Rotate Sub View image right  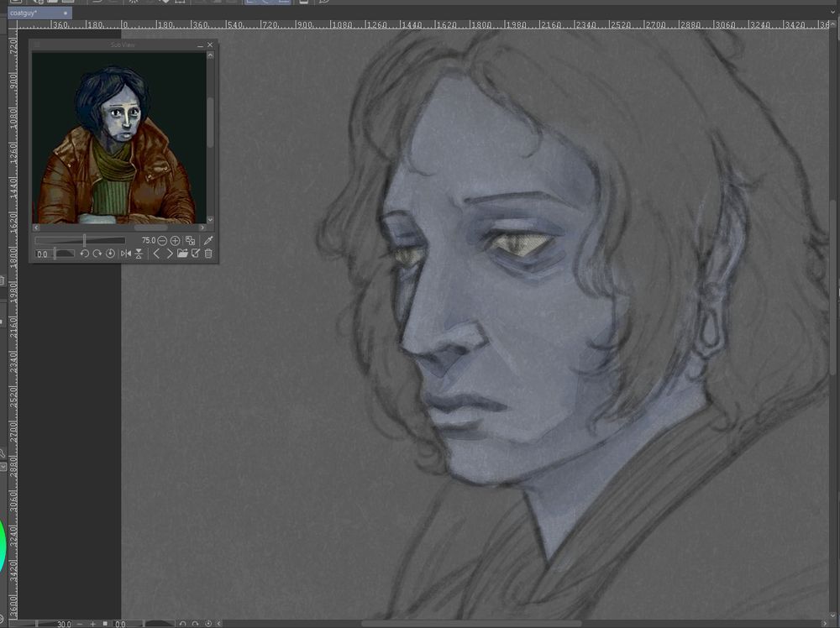click(x=97, y=254)
